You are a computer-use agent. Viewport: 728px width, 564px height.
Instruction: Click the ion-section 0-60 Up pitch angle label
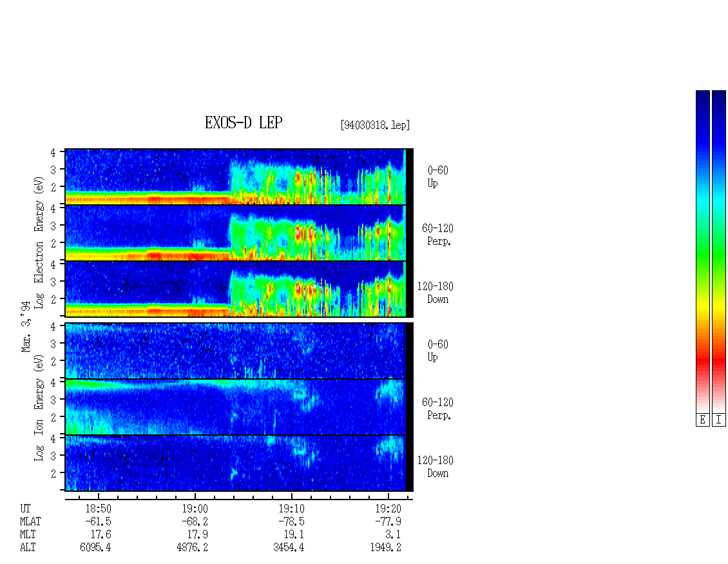click(x=437, y=351)
